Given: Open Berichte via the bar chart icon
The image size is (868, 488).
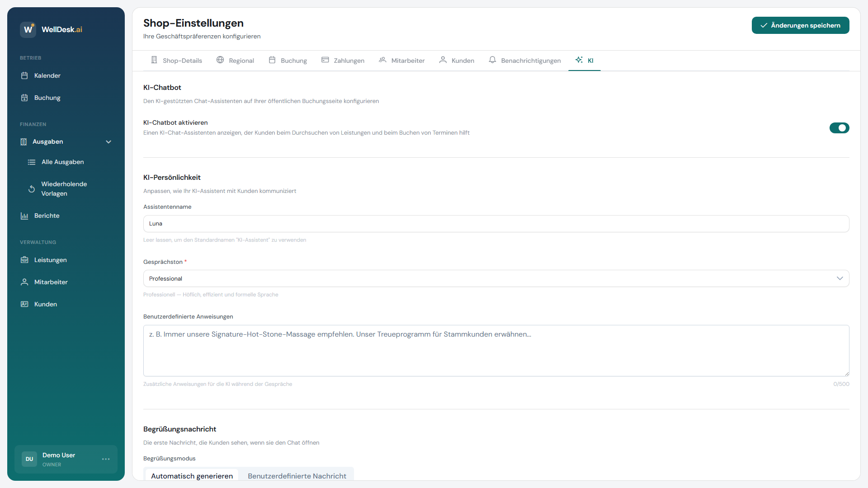Looking at the screenshot, I should tap(25, 216).
